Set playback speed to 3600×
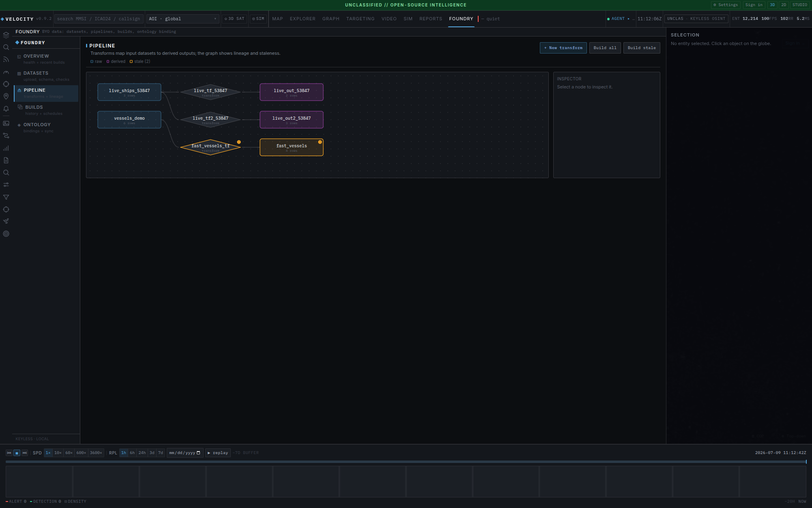Viewport: 812px width, 508px height. (96, 453)
